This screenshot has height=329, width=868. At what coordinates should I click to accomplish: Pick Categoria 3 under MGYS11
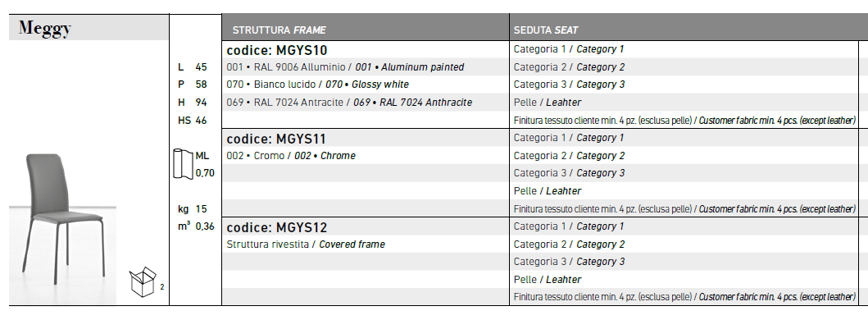(x=569, y=173)
